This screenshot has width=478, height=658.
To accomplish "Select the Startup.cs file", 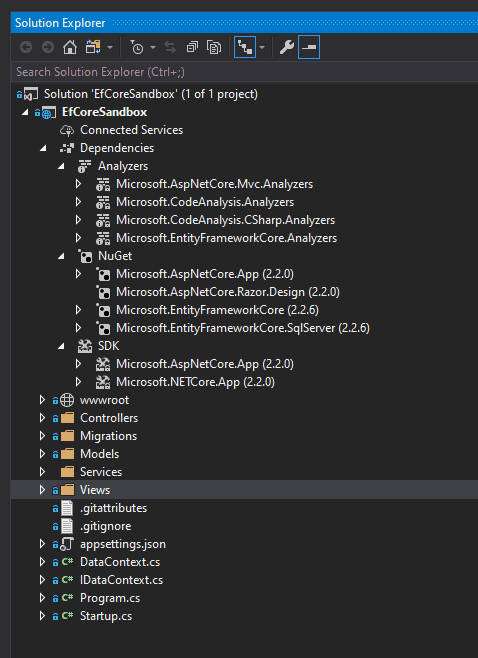I will click(106, 616).
